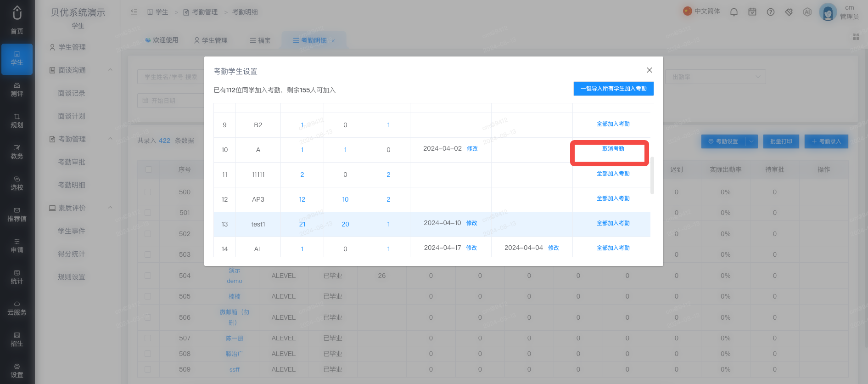Open 云服务 in the left sidebar
Image resolution: width=868 pixels, height=384 pixels.
coord(17,309)
